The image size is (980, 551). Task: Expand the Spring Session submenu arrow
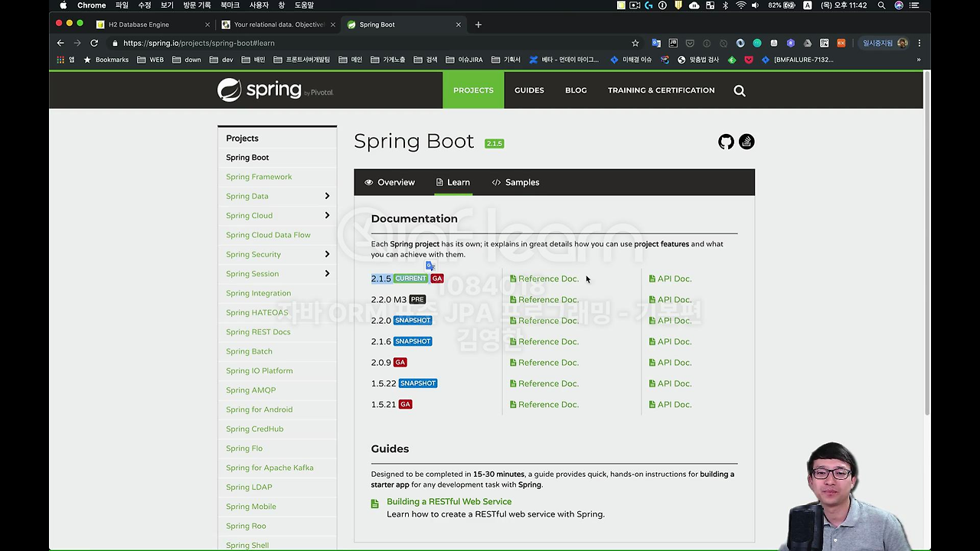tap(327, 274)
